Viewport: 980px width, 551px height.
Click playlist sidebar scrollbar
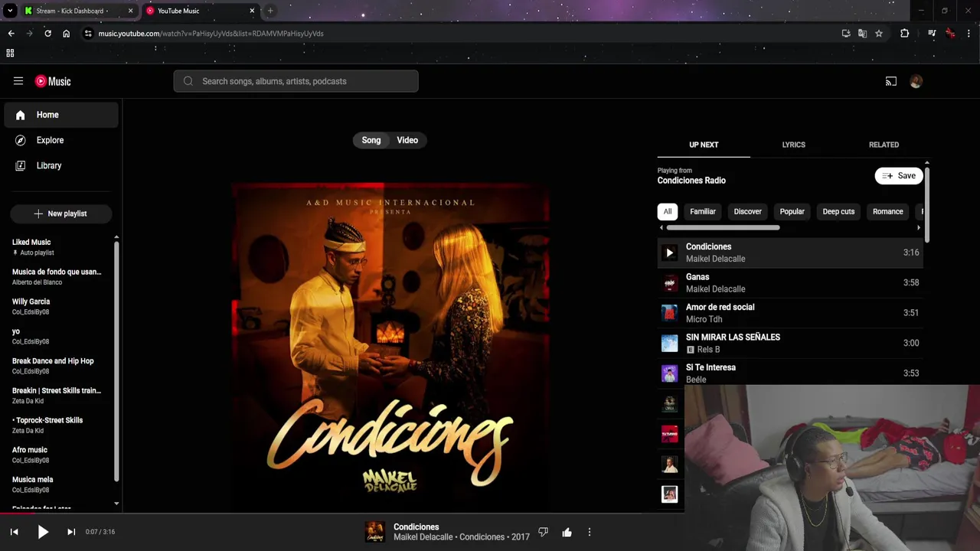tap(116, 361)
